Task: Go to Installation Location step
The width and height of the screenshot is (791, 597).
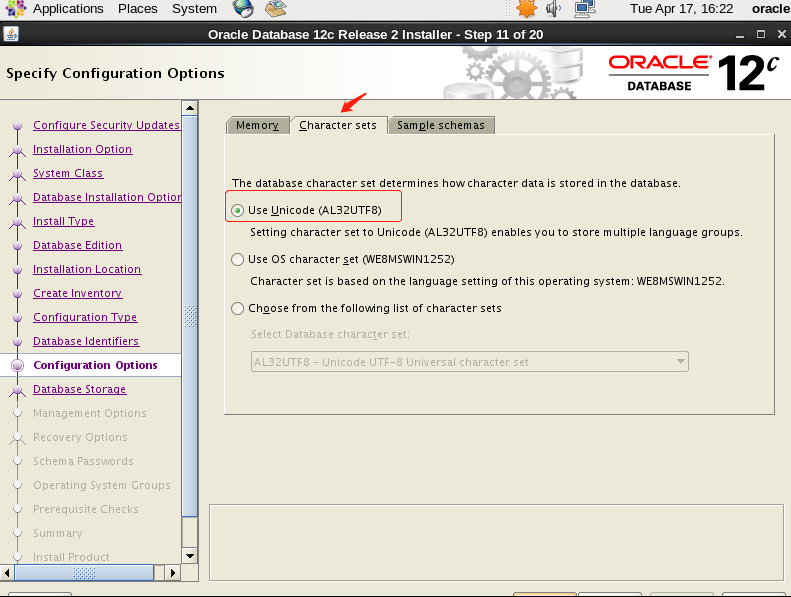Action: pos(87,269)
